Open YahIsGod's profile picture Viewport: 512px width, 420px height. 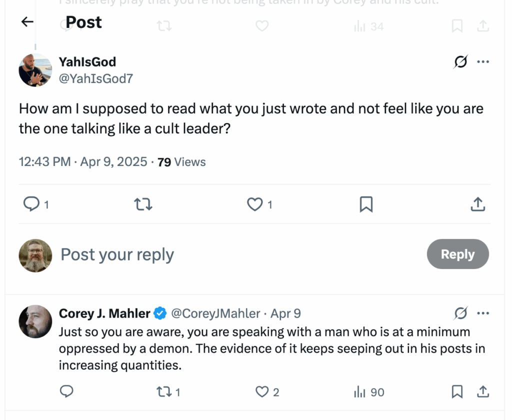coord(35,70)
